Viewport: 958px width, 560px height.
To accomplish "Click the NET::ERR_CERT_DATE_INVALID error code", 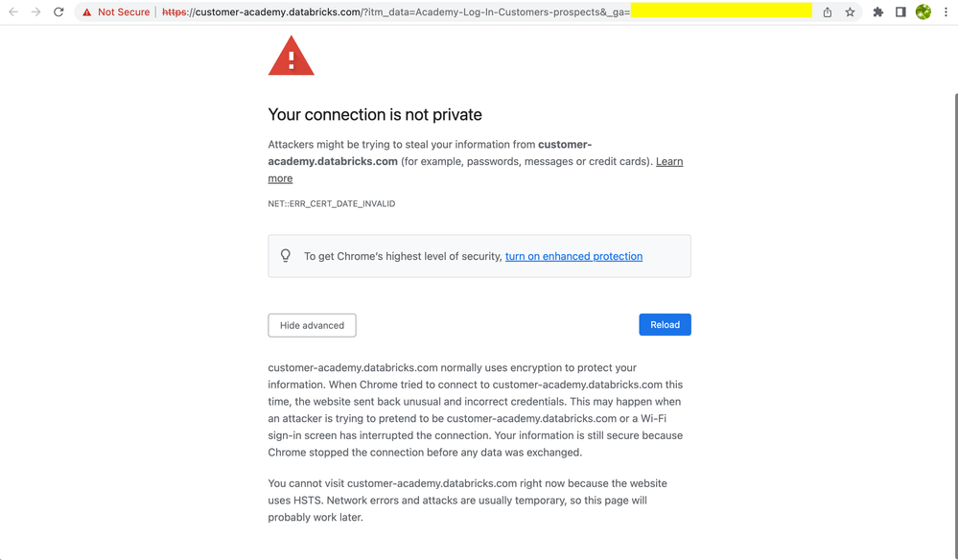I will point(332,204).
